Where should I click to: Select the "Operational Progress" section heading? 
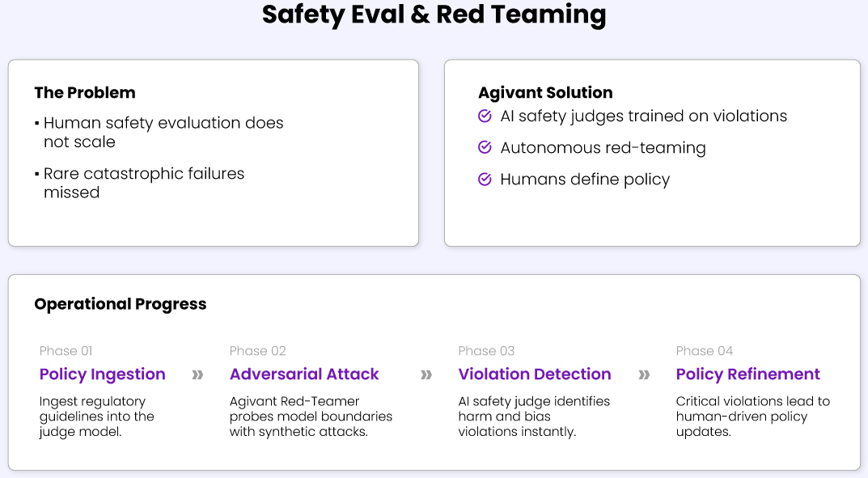[121, 304]
